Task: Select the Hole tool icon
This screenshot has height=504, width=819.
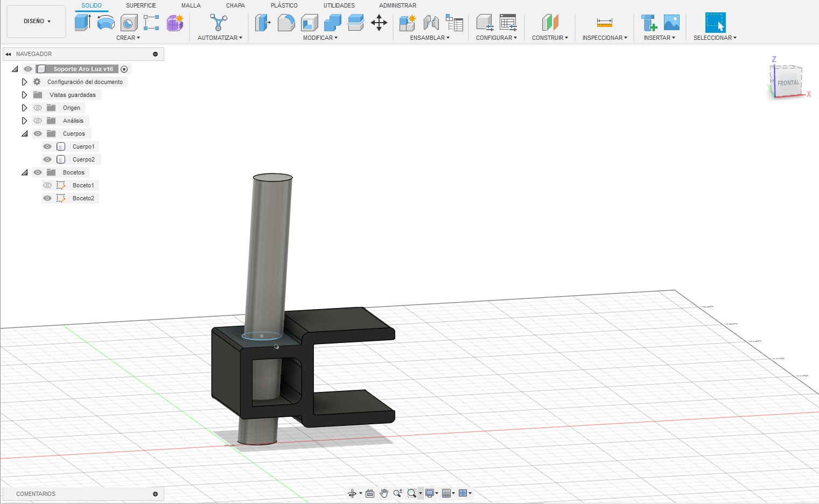Action: 129,23
